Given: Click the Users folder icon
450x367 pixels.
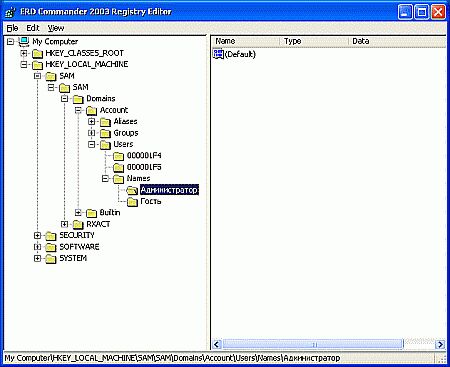Looking at the screenshot, I should pyautogui.click(x=105, y=145).
